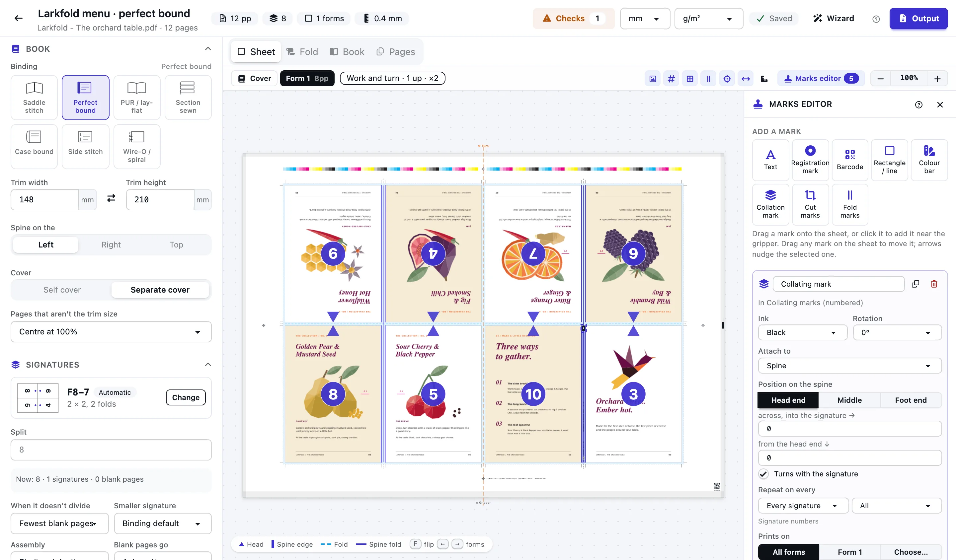Open Centre at 100% dropdown
This screenshot has height=560, width=956.
111,332
